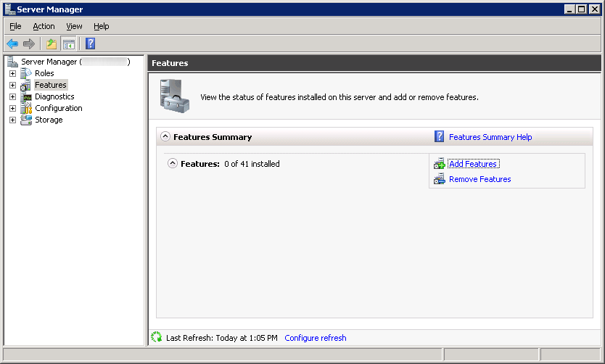Expand the Storage tree node

point(13,120)
